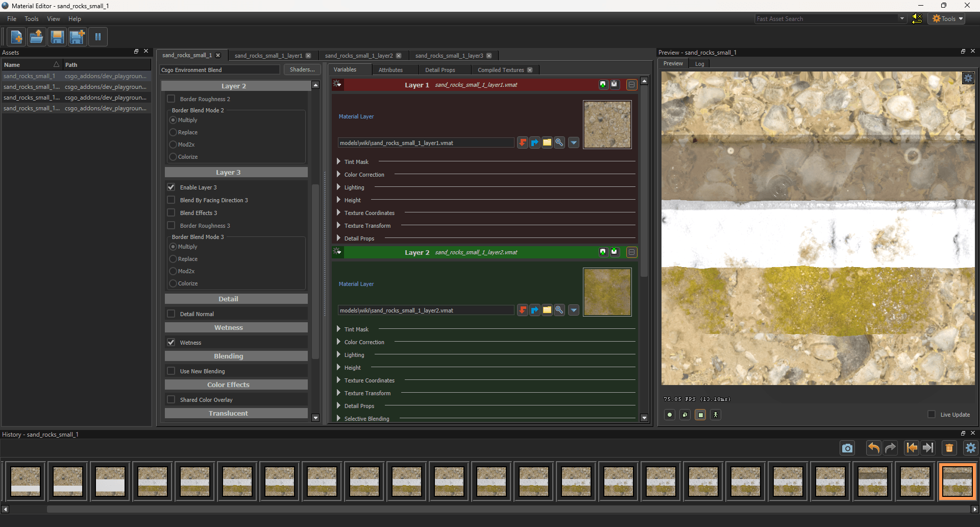
Task: Open Layer 1 material dropdown arrow
Action: pyautogui.click(x=574, y=142)
